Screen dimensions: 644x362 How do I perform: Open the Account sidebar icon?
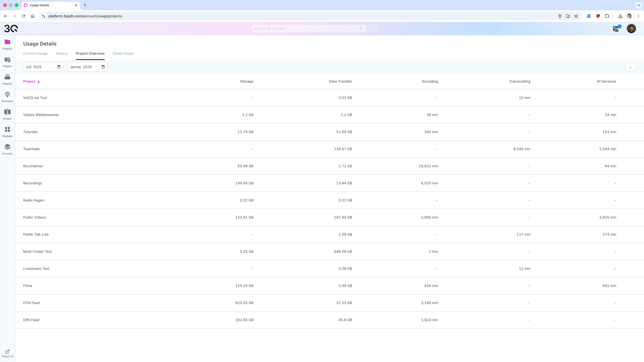click(x=7, y=147)
